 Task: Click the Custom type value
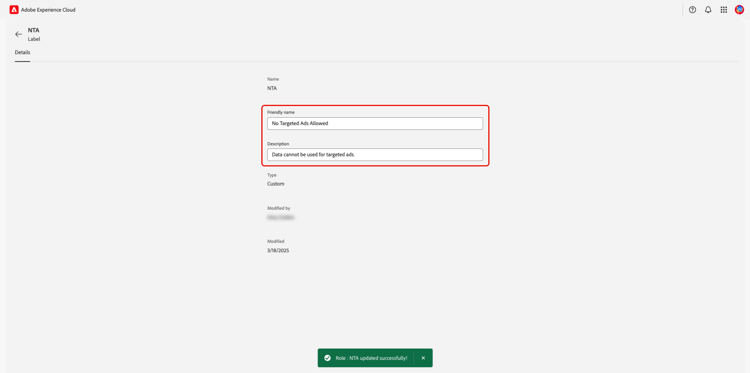[276, 184]
